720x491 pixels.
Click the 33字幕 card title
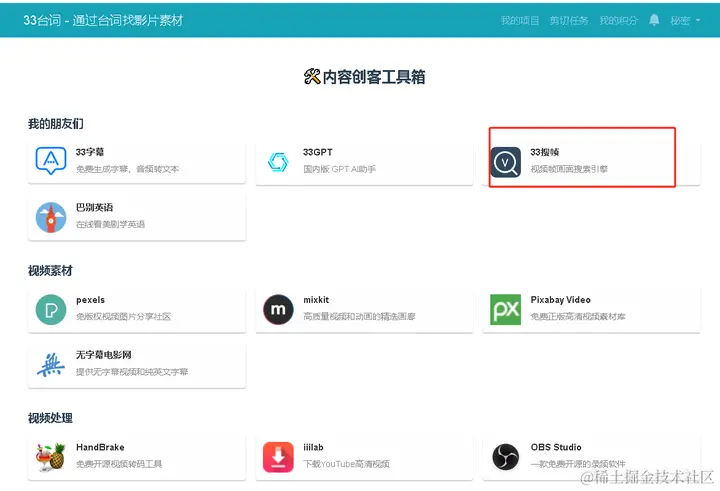[x=90, y=152]
